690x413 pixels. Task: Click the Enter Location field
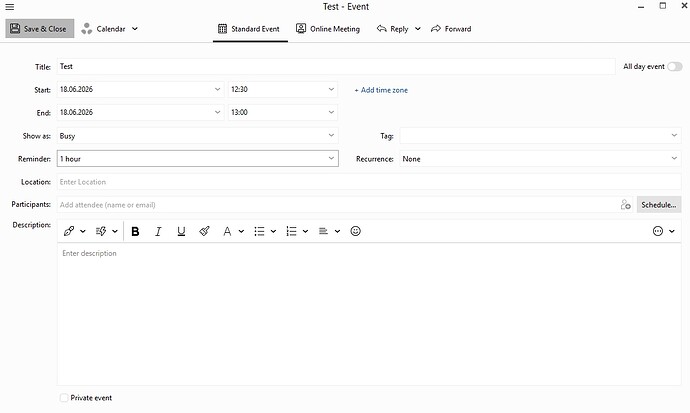[x=369, y=182]
